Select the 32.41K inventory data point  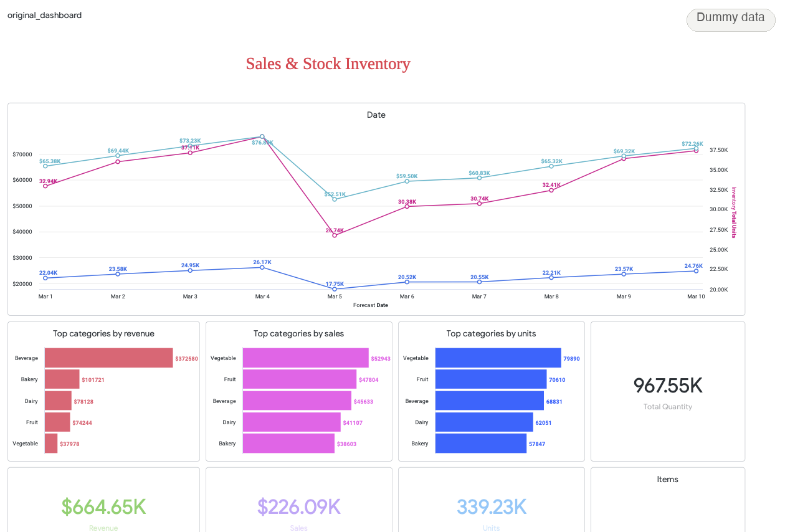pyautogui.click(x=551, y=190)
